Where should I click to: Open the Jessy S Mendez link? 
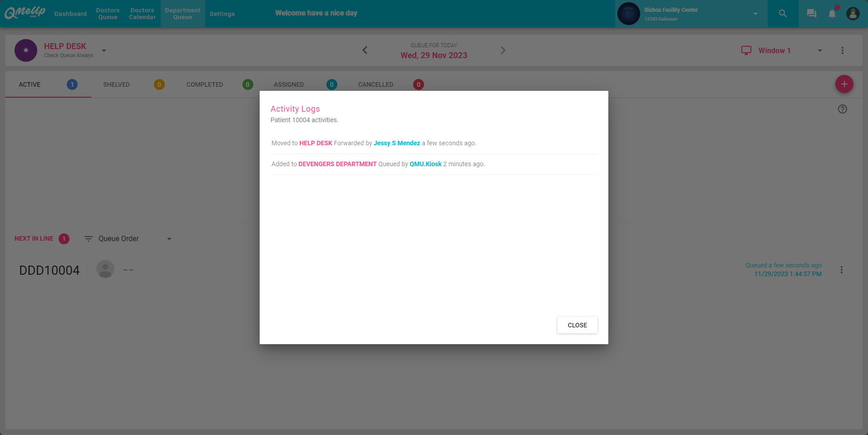(x=396, y=143)
